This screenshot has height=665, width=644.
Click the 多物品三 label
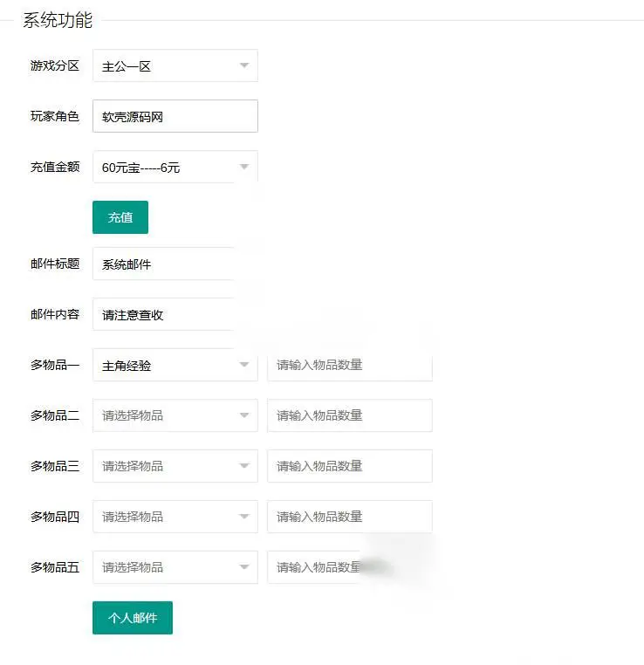(55, 466)
